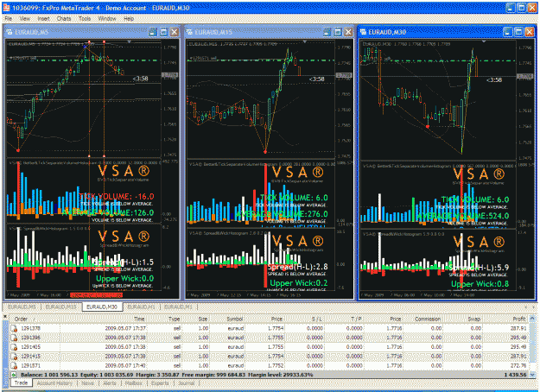Select the Trade tab in Terminal
540x392 pixels.
[22, 383]
